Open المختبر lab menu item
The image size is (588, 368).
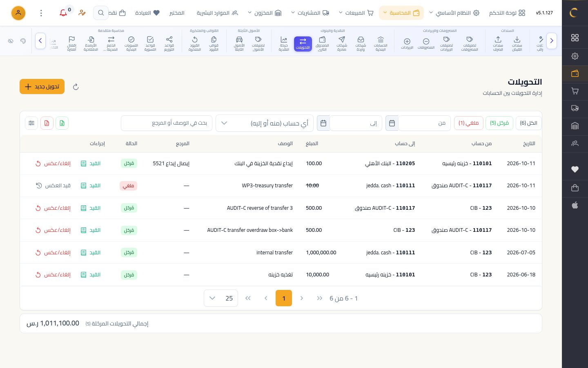pos(177,13)
